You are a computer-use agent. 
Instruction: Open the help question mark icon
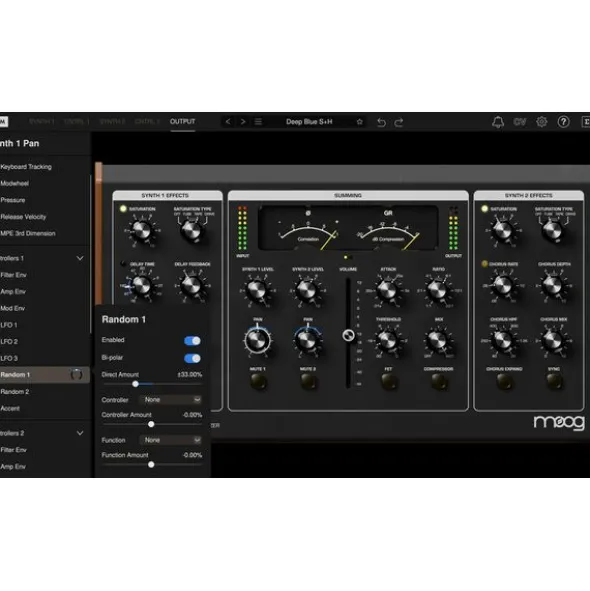pos(564,122)
